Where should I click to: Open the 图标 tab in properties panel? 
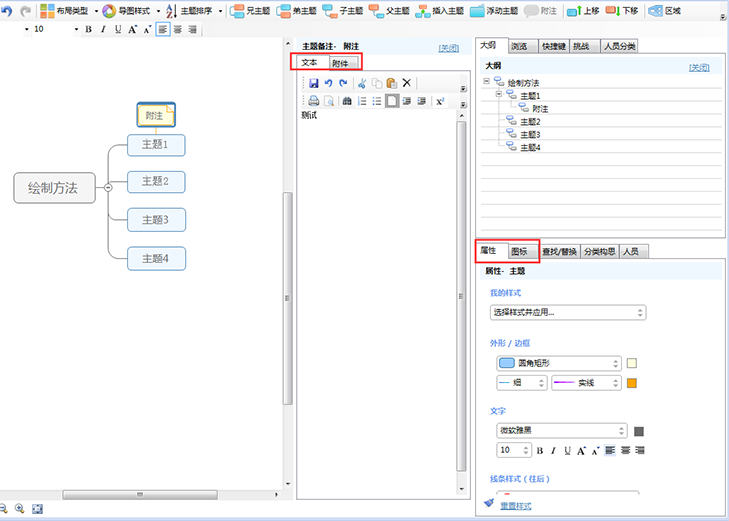(520, 251)
